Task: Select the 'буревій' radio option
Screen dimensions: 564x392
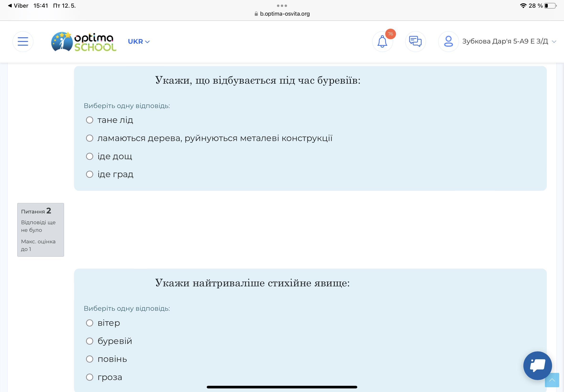Action: (x=90, y=341)
